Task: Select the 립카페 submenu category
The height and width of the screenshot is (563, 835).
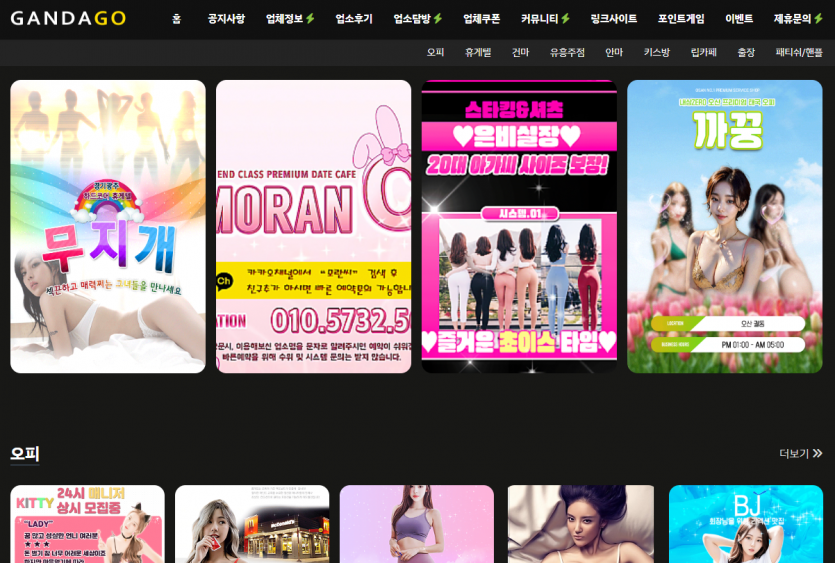Action: tap(703, 52)
